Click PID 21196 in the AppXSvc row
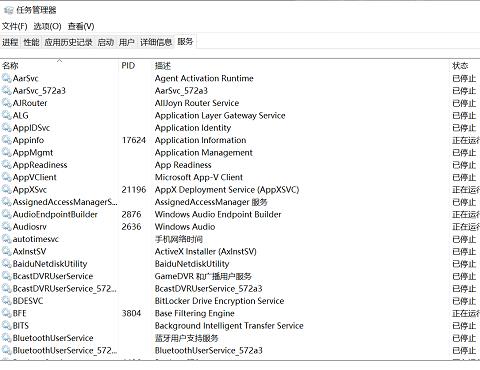This screenshot has width=480, height=370. point(134,189)
